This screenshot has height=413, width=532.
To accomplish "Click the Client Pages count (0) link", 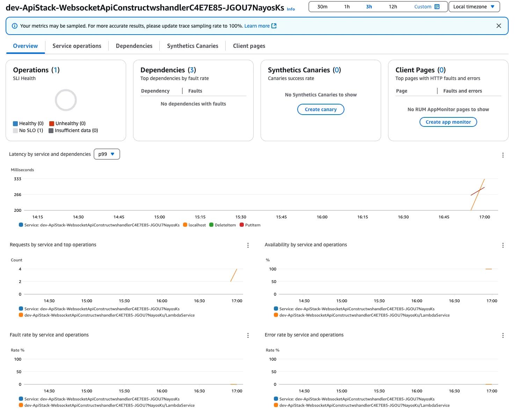I will 442,70.
